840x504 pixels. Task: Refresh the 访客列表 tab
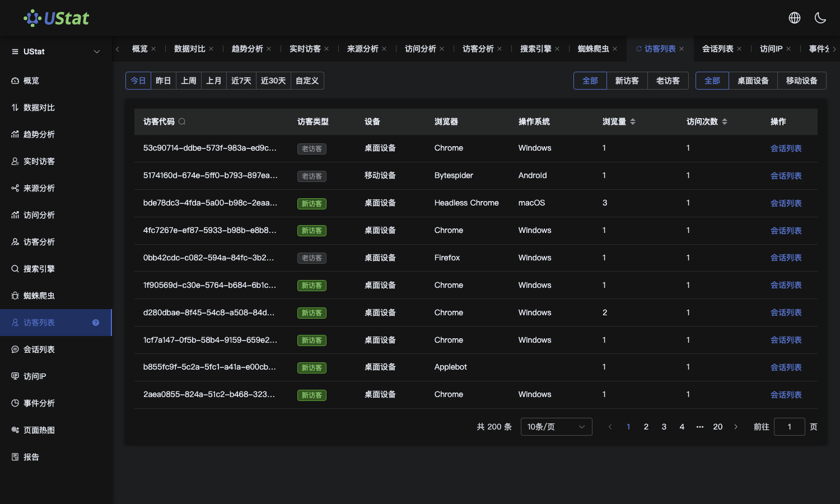point(639,49)
